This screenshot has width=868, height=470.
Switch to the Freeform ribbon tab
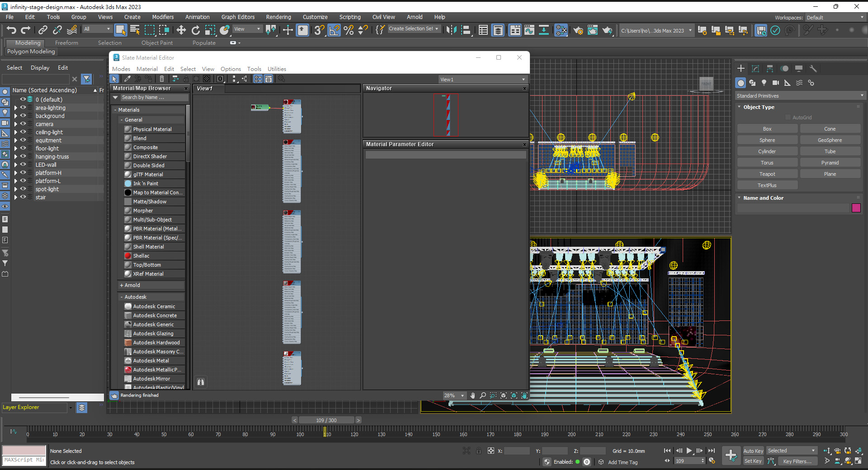click(x=66, y=43)
